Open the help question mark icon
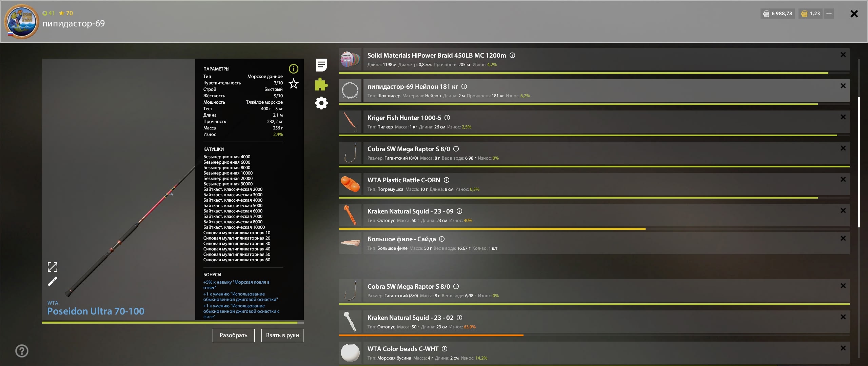Image resolution: width=868 pixels, height=366 pixels. [x=22, y=351]
